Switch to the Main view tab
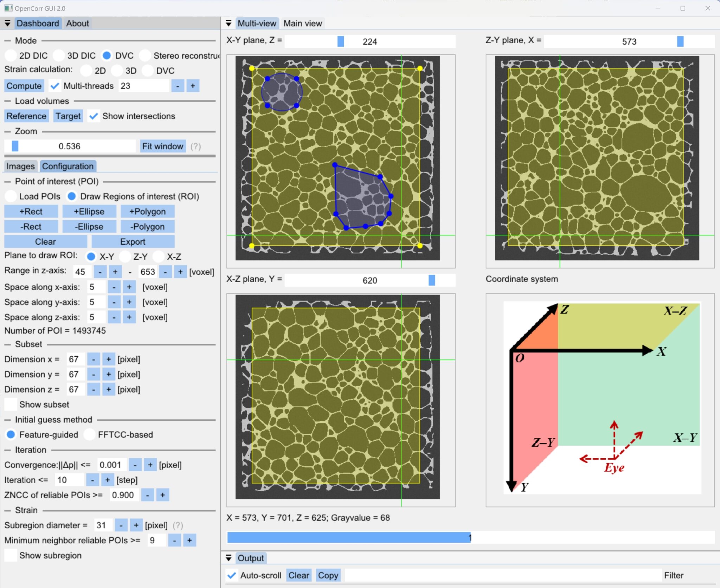 click(x=302, y=23)
